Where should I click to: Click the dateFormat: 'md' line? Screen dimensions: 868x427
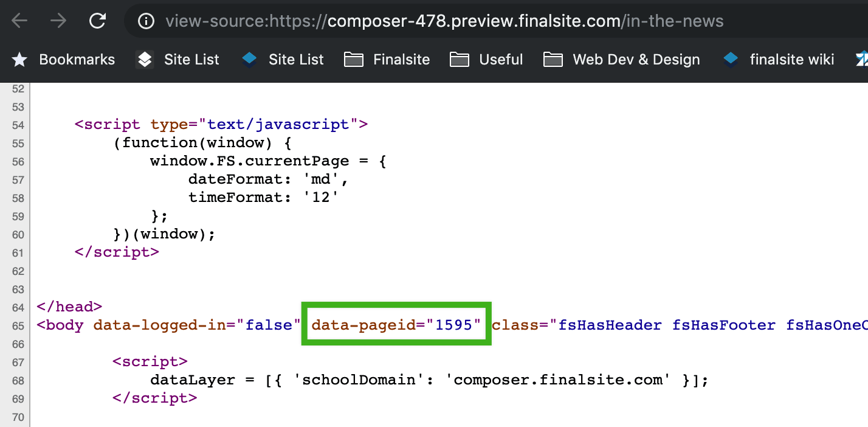(268, 179)
